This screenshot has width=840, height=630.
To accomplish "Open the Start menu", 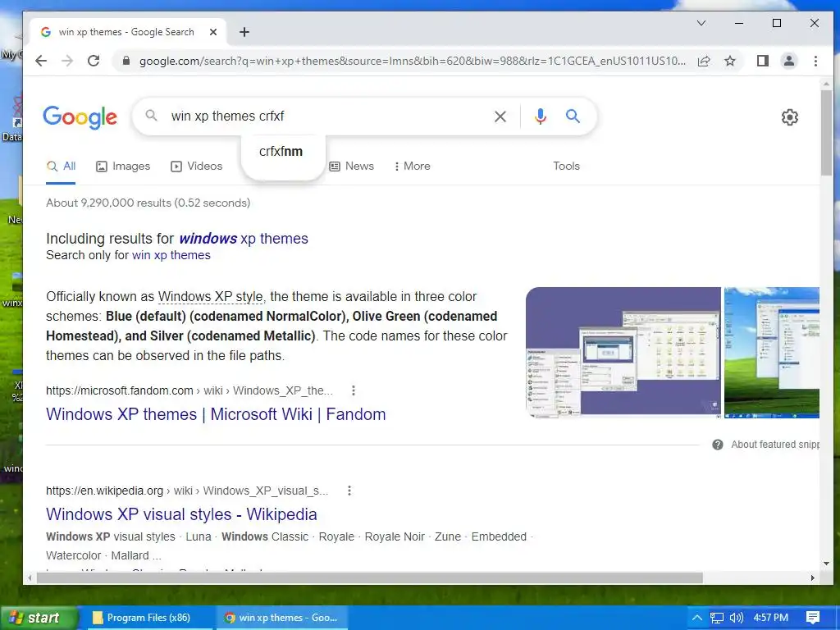I will coord(39,618).
